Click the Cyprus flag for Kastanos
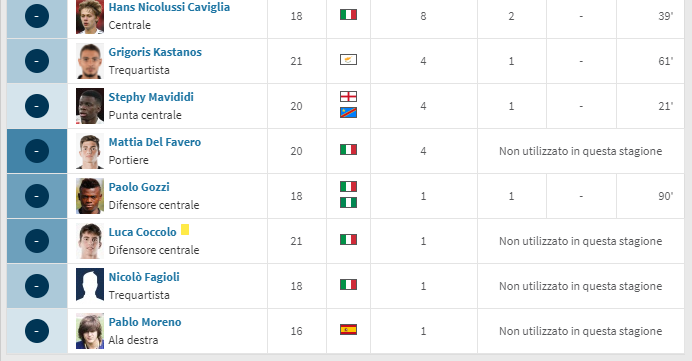Viewport: 692px width, 361px height. (348, 60)
